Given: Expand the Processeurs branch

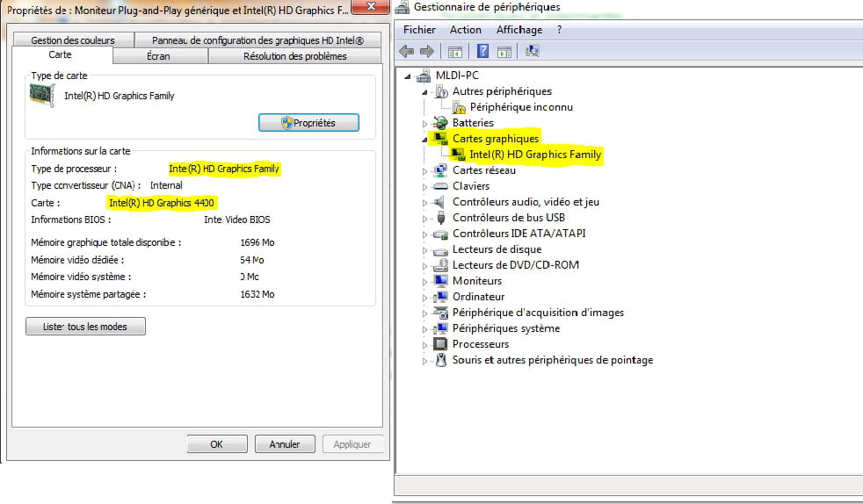Looking at the screenshot, I should [424, 345].
